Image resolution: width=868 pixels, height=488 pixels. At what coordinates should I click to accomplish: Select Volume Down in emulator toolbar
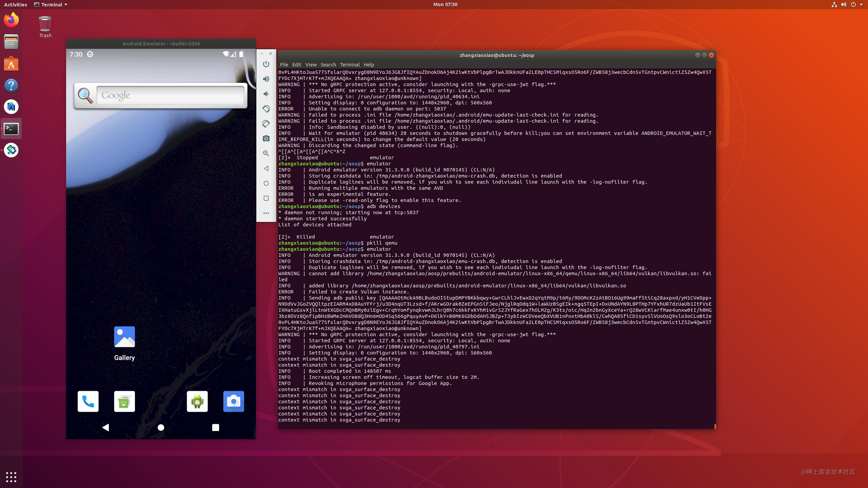[x=266, y=94]
